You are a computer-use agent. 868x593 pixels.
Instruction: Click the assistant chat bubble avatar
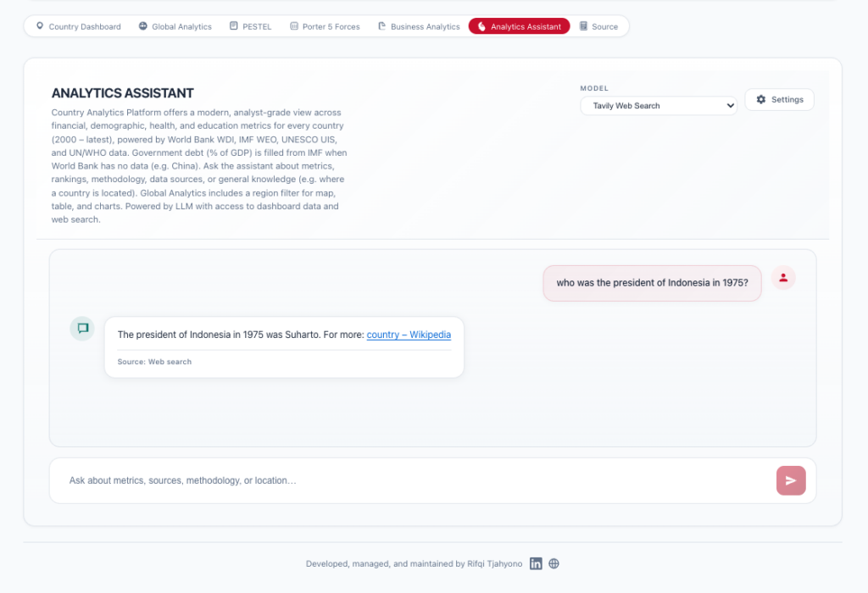point(82,329)
